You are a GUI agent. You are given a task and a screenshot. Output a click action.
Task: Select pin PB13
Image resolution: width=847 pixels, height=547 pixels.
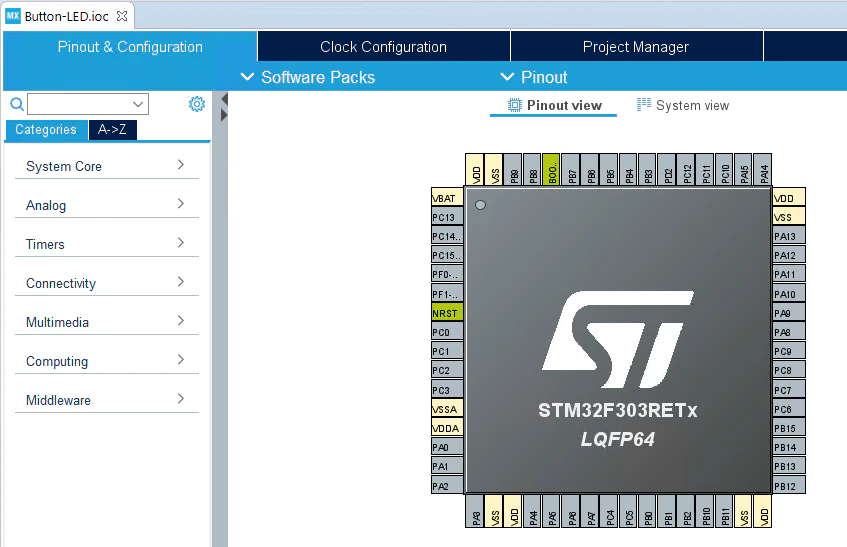coord(789,466)
